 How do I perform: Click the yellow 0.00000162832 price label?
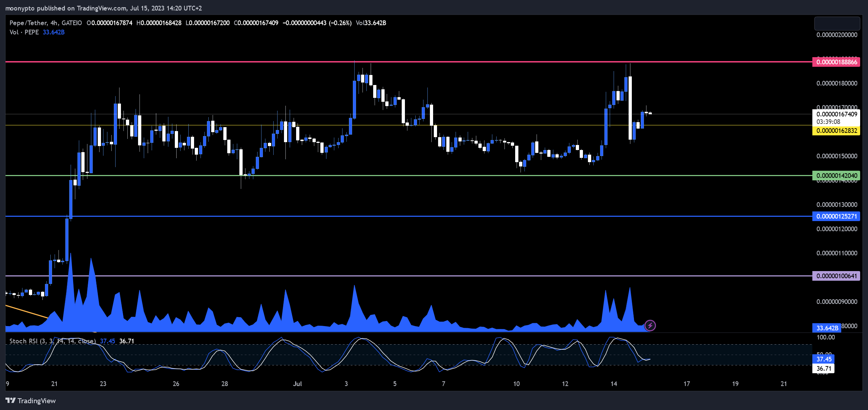[836, 131]
